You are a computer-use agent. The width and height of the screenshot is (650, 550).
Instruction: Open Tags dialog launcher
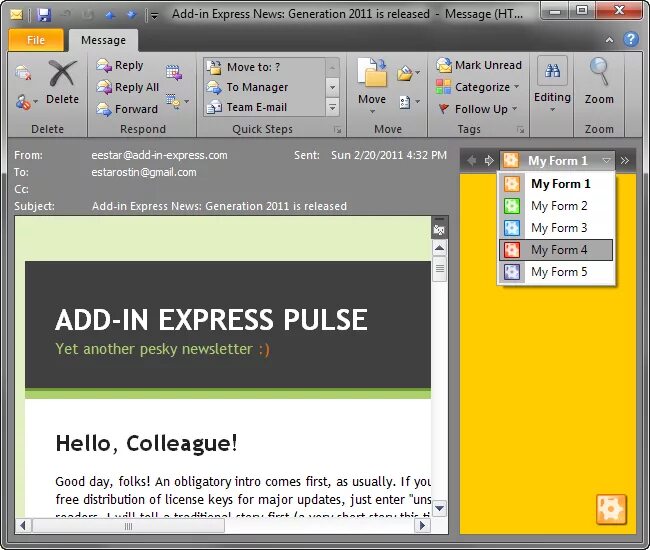point(521,130)
